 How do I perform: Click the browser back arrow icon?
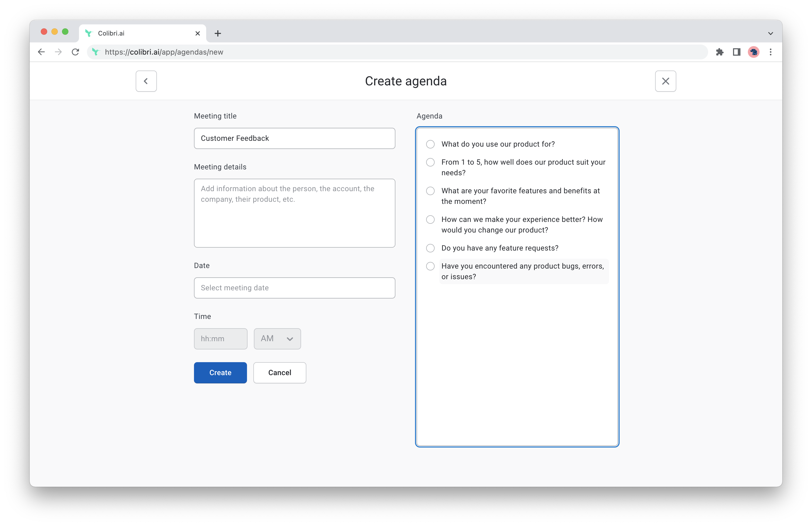click(41, 52)
